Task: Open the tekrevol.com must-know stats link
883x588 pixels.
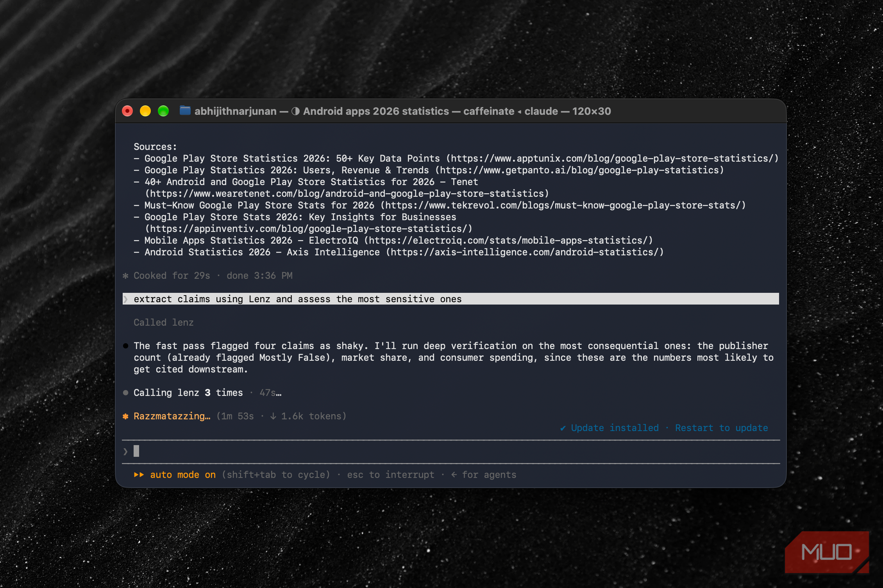Action: [563, 205]
